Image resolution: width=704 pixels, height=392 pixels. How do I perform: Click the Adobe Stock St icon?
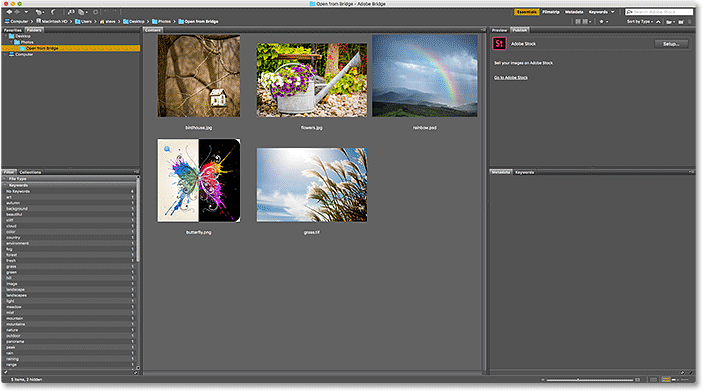pos(499,44)
